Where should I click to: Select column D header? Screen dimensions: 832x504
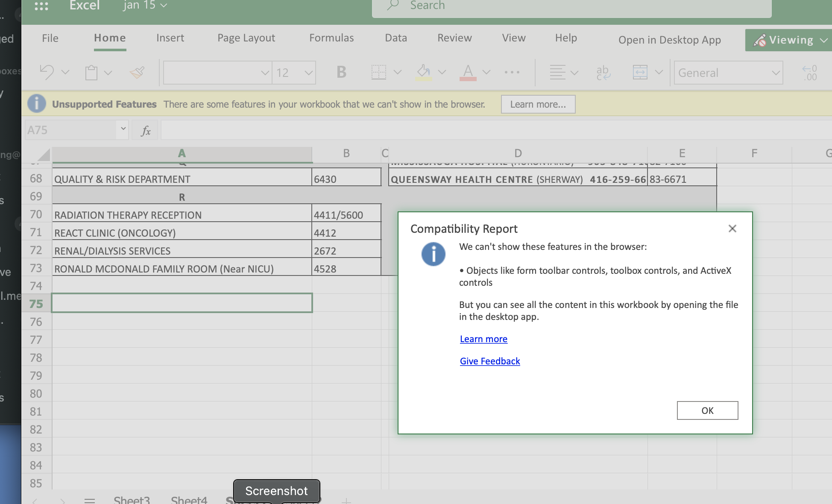(518, 153)
